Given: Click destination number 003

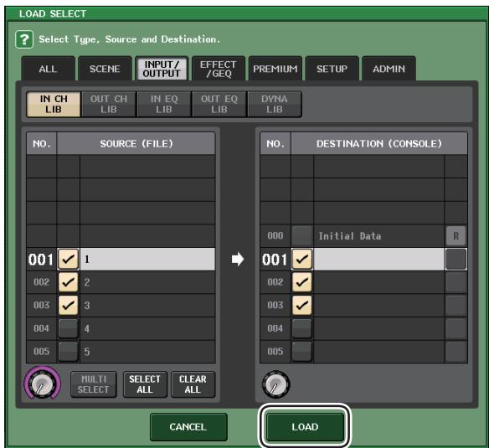Looking at the screenshot, I should point(275,305).
